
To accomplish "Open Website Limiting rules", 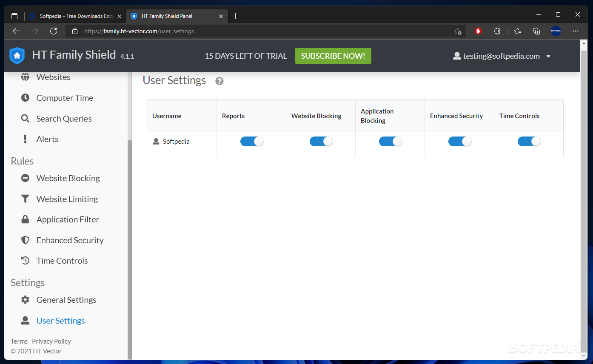I will pyautogui.click(x=67, y=199).
